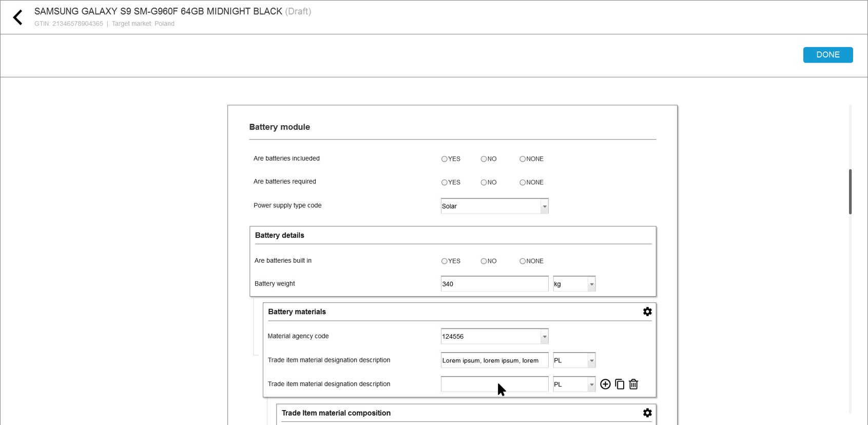Expand the Material agency code dropdown

tap(544, 337)
